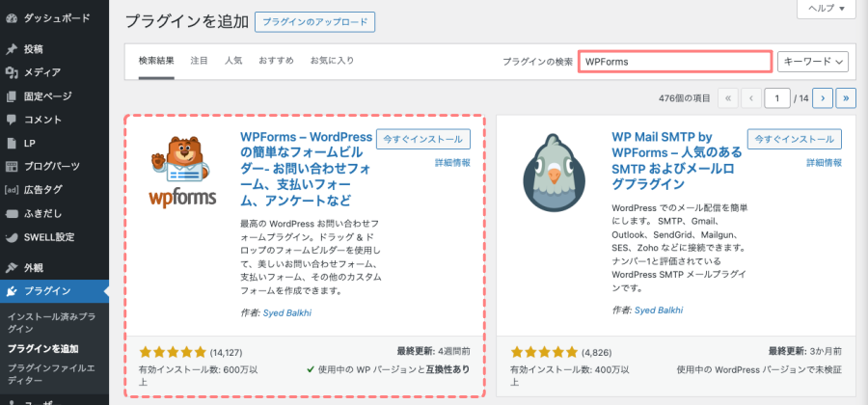Click the current page number field
This screenshot has width=868, height=405.
[777, 98]
